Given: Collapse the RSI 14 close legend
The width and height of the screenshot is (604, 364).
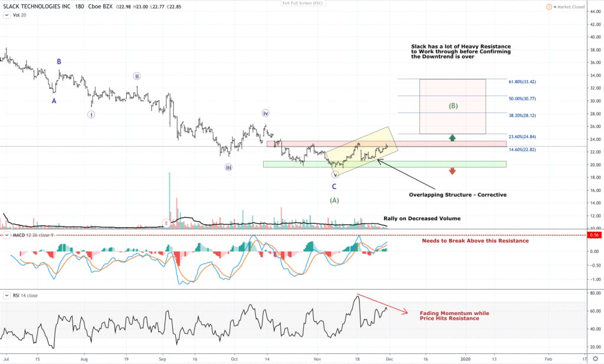Looking at the screenshot, I should click(6, 296).
